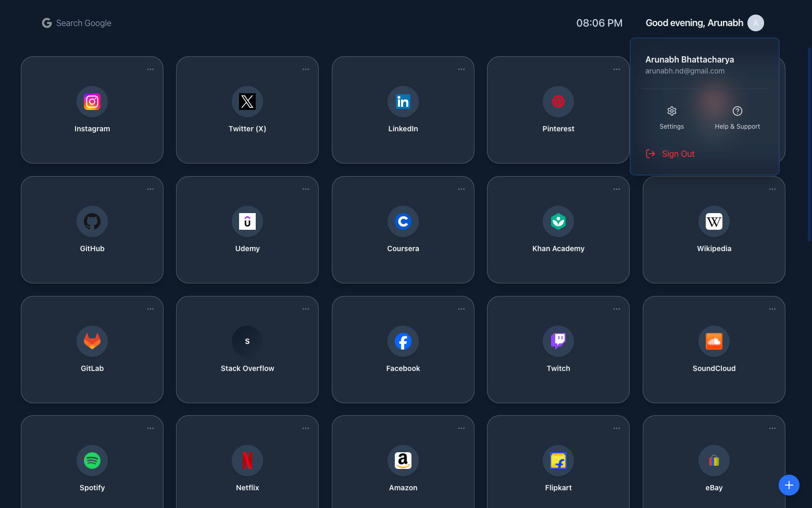The width and height of the screenshot is (812, 508).
Task: Open Wikipedia from the grid
Action: [714, 230]
